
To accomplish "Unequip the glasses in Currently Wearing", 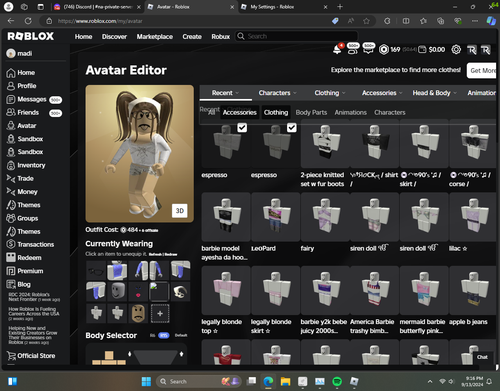I will point(96,271).
